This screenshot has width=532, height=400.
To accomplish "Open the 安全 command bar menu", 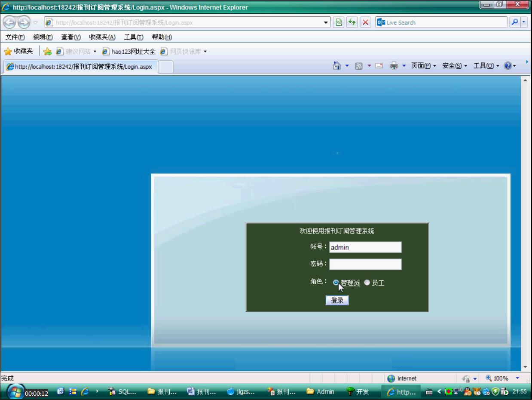I will click(x=455, y=66).
